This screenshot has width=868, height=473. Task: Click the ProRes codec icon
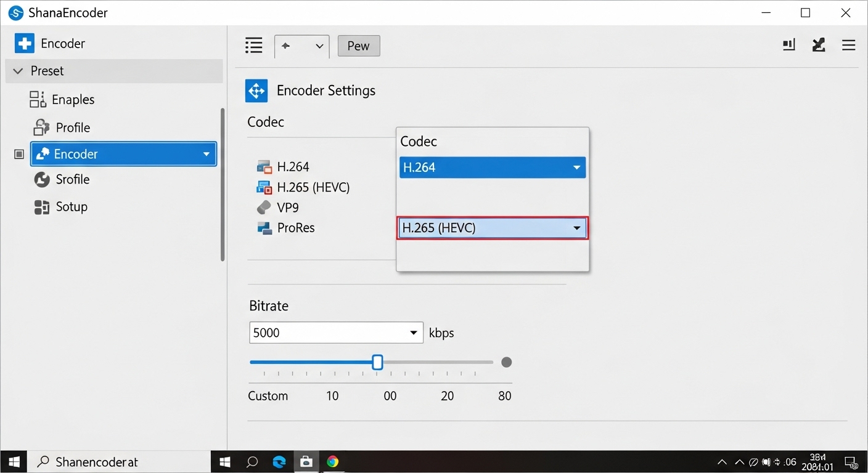[264, 228]
